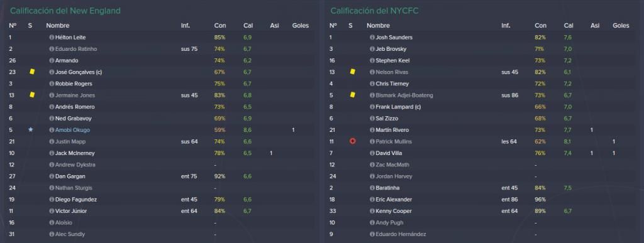Click info icon beside Hélton Leite
Viewport: 644px width, 243px height.
[52, 37]
